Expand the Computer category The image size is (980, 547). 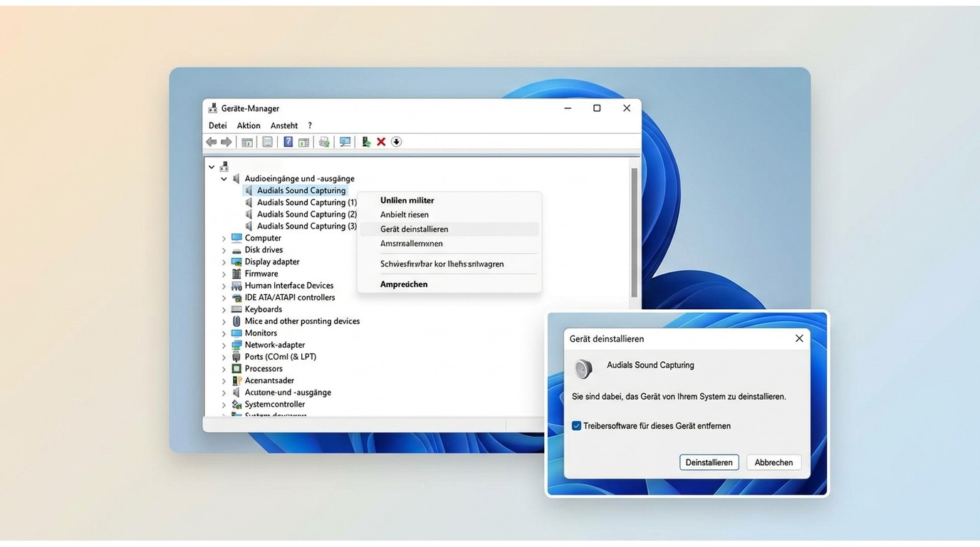pyautogui.click(x=224, y=238)
